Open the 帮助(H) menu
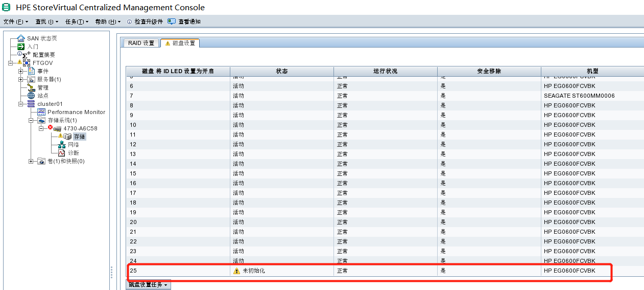Viewport: 644px width, 290px height. (108, 21)
